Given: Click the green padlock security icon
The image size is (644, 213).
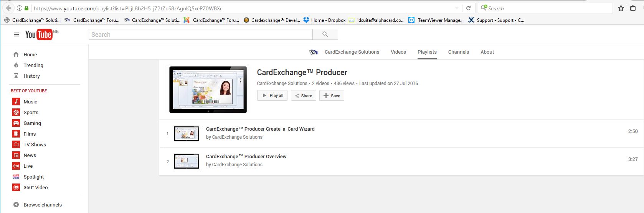Looking at the screenshot, I should coord(26,8).
